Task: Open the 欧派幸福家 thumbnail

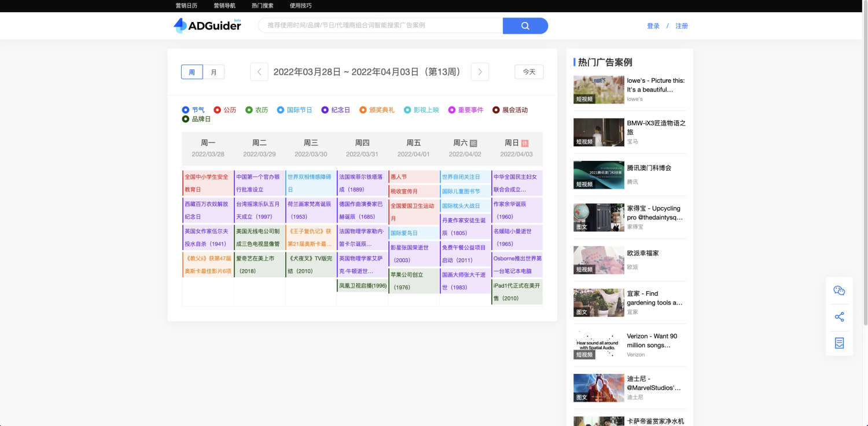Action: point(598,260)
